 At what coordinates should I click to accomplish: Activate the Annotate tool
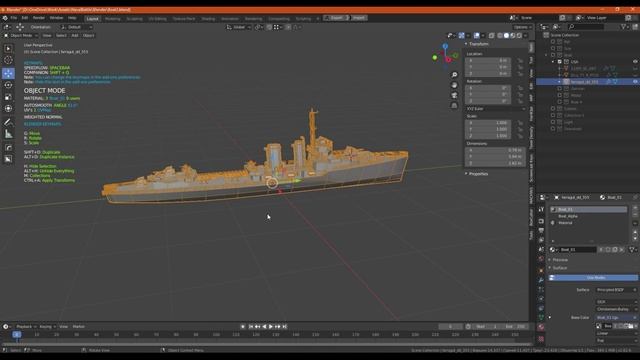[8, 122]
